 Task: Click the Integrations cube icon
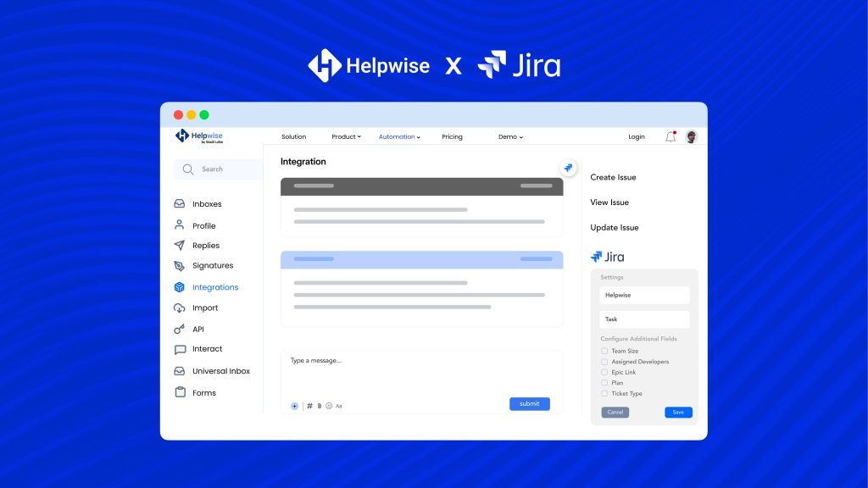point(180,287)
